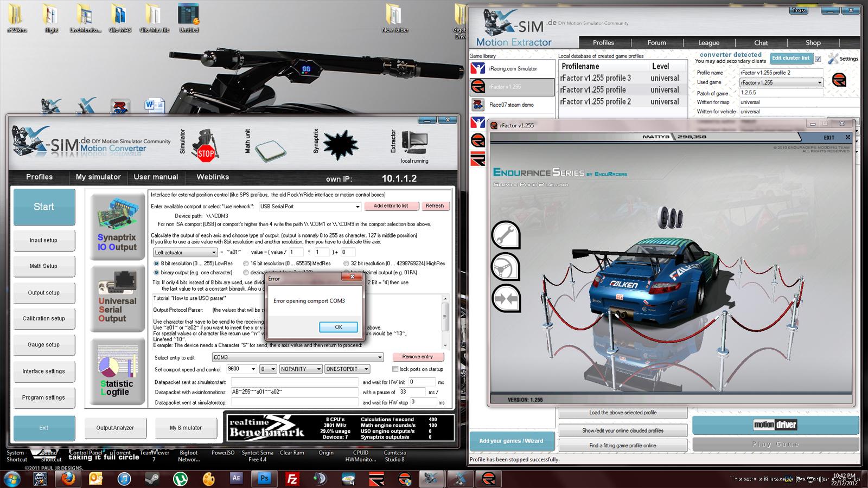
Task: Click the Datapacket with axisinformations field
Action: [294, 392]
